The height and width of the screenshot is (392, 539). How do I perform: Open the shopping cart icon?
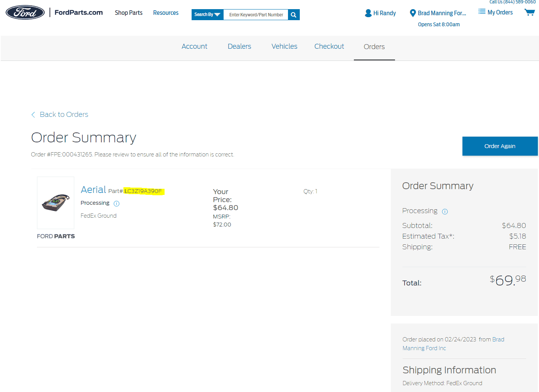tap(529, 13)
